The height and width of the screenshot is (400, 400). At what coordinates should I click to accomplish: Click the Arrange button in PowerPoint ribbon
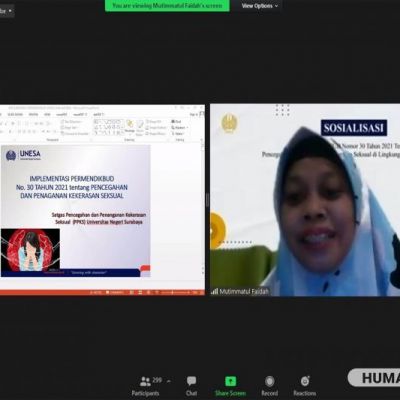130,128
